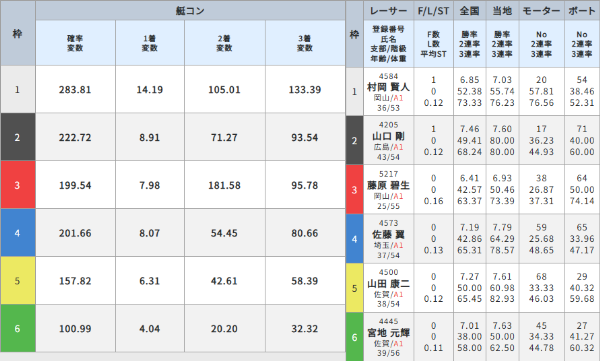The width and height of the screenshot is (600, 361).
Task: Click the 当地 column header
Action: coord(502,11)
